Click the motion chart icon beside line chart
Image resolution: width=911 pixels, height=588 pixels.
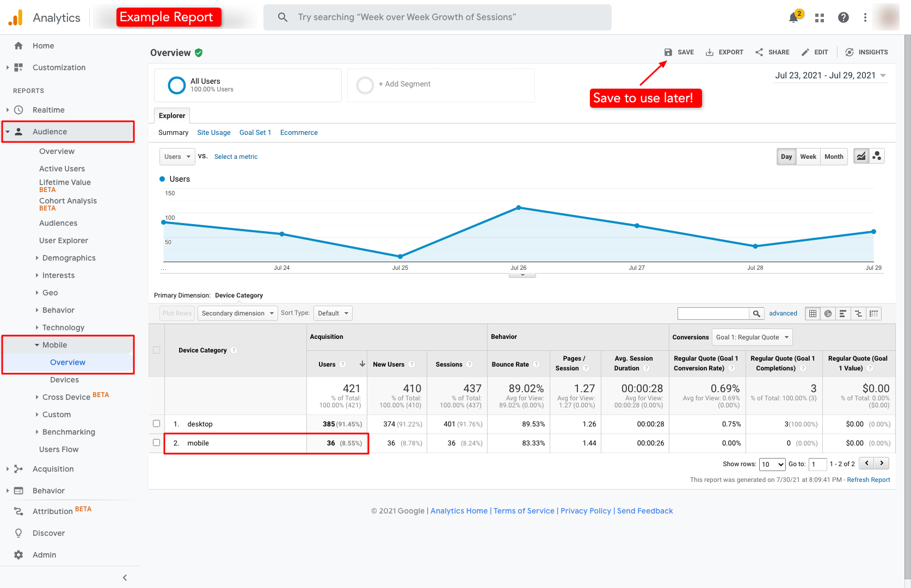(x=877, y=156)
